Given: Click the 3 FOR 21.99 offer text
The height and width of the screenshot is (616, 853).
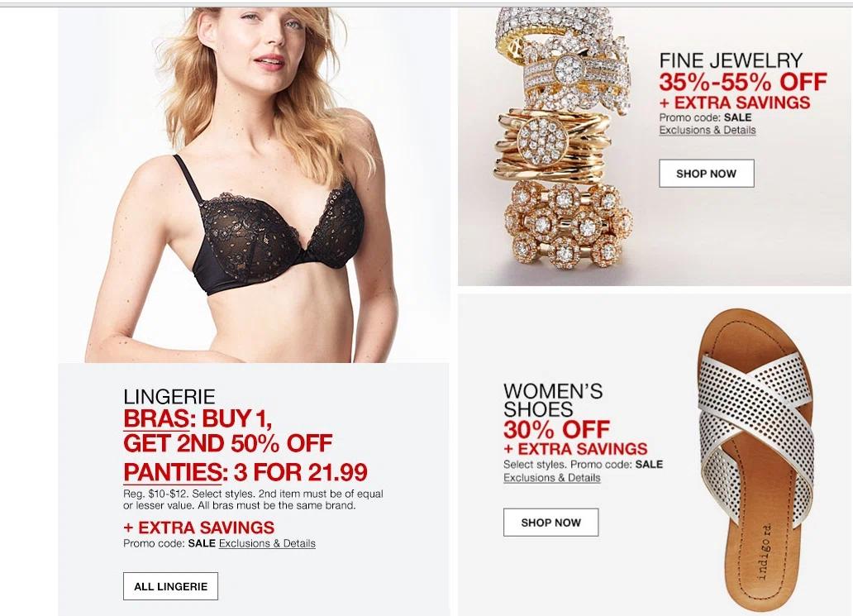Looking at the screenshot, I should point(300,472).
